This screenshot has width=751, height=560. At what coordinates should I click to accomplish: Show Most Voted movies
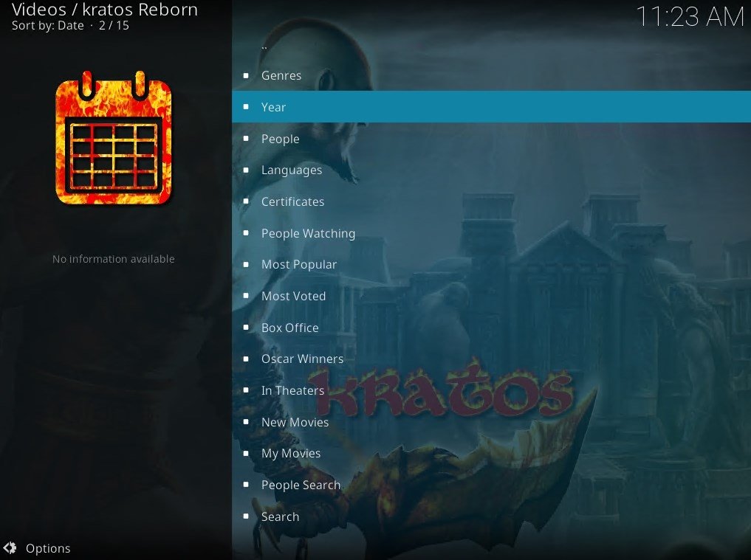pos(491,296)
